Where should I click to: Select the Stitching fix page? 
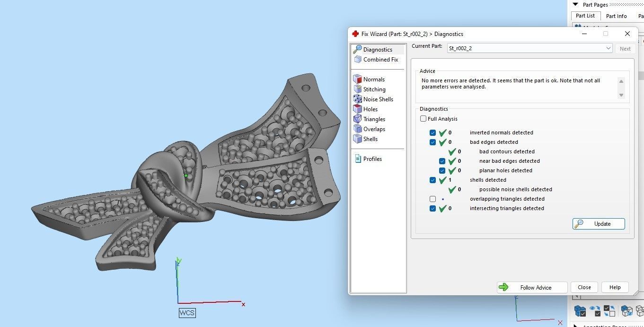tap(370, 89)
